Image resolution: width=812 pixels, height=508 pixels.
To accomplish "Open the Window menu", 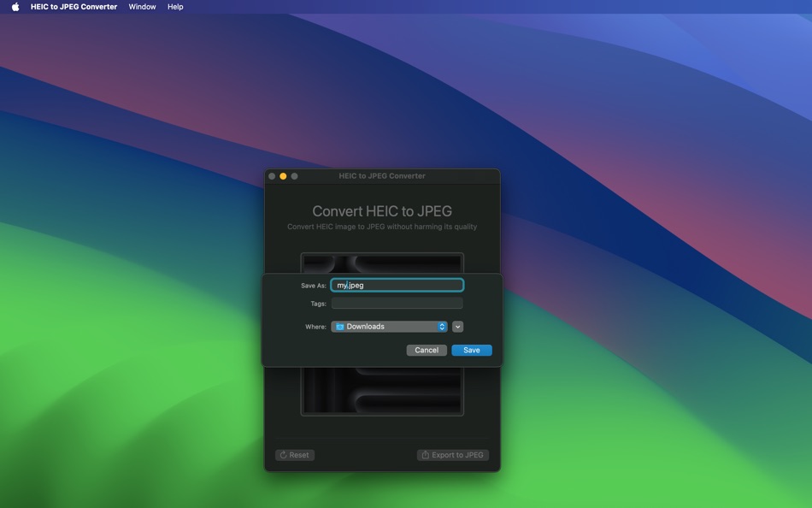I will coord(142,7).
